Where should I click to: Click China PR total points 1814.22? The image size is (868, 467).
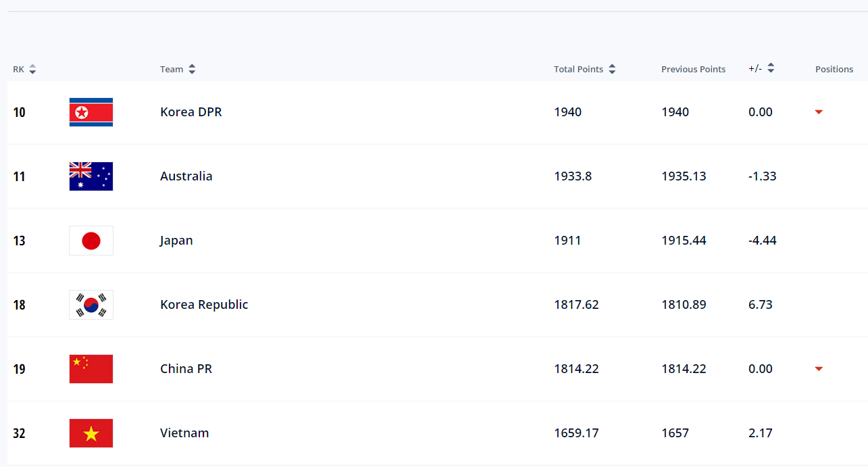[x=576, y=369]
